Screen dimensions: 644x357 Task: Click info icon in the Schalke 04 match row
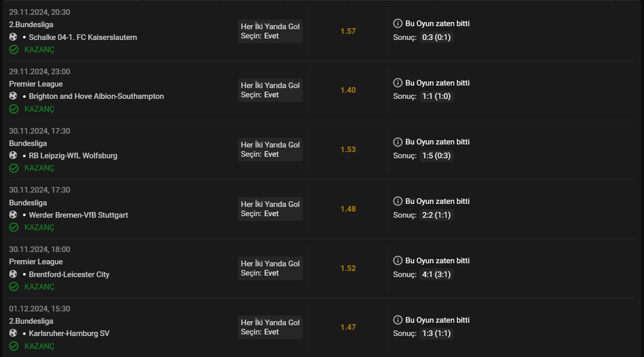point(398,24)
